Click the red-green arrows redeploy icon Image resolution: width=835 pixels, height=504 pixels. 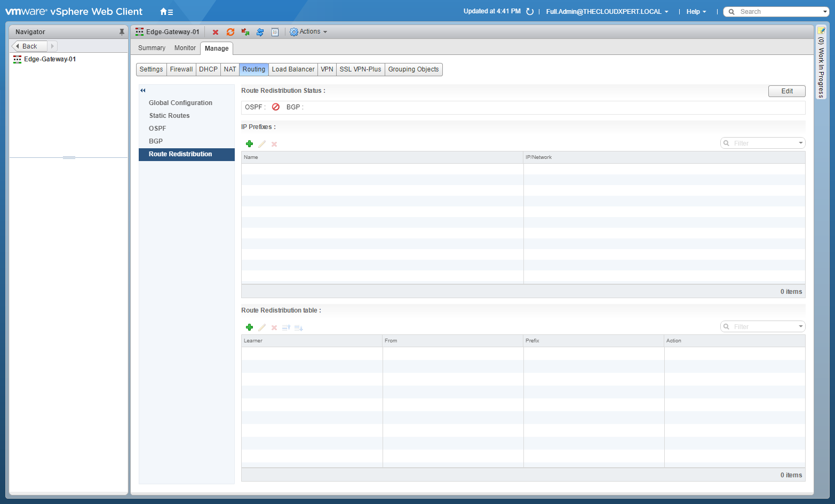tap(245, 33)
